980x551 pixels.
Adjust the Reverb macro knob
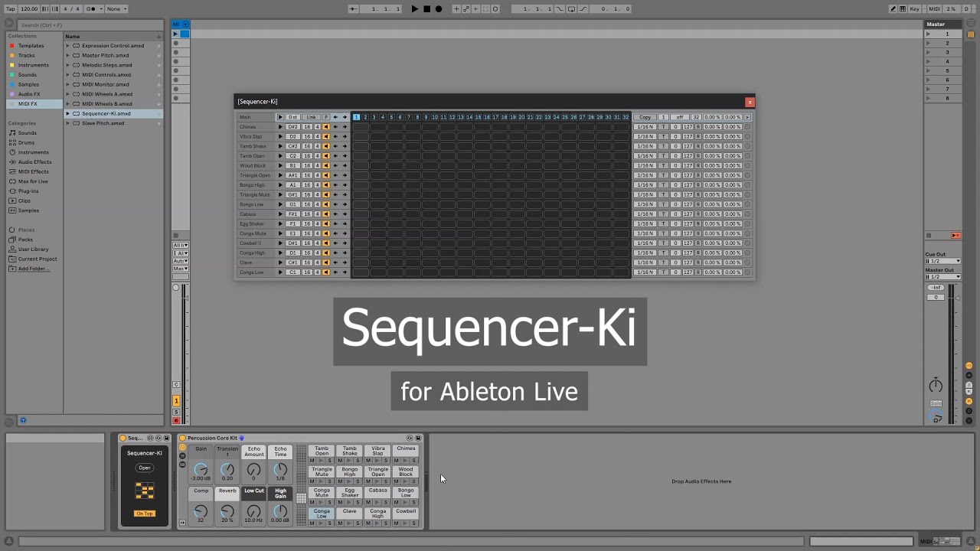click(x=227, y=511)
